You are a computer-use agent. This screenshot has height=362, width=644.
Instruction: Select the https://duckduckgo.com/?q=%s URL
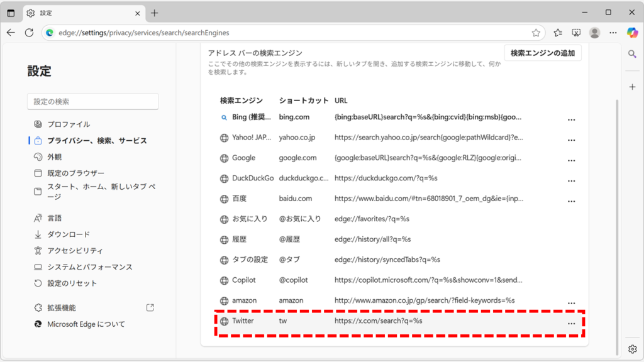386,178
